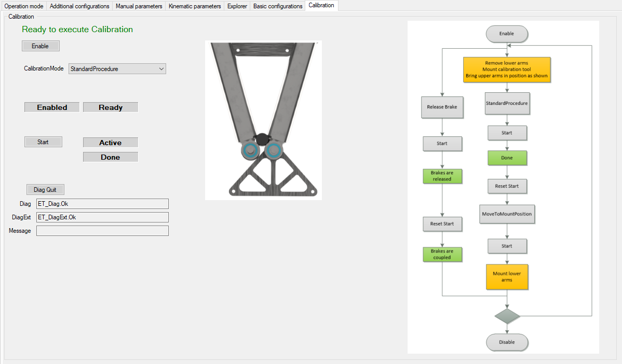Viewport: 622px width, 364px height.
Task: Click the DiagExt text field
Action: tap(102, 217)
